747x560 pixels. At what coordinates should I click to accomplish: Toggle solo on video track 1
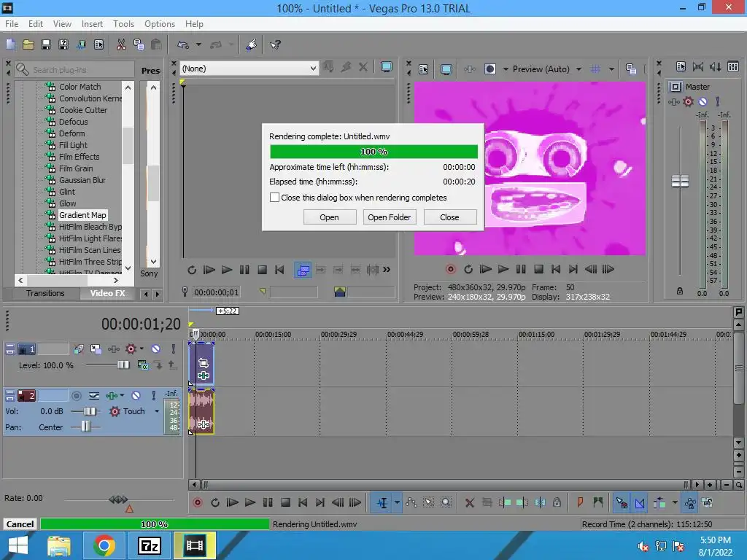point(174,349)
